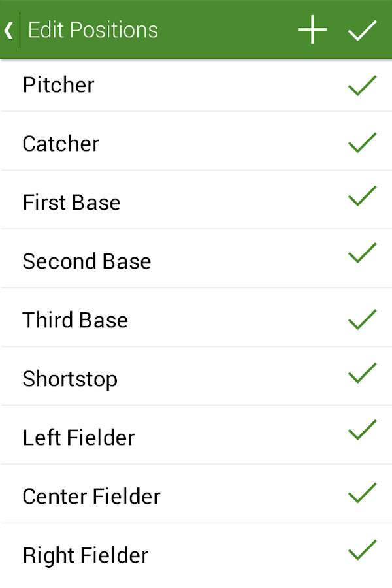392x588 pixels.
Task: Confirm changes with the header checkmark
Action: 363,30
